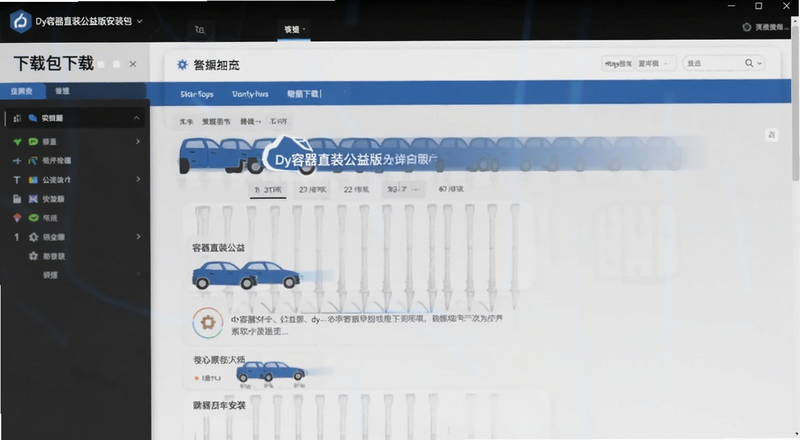Click the blue crossed-square sidebar icon

[33, 199]
